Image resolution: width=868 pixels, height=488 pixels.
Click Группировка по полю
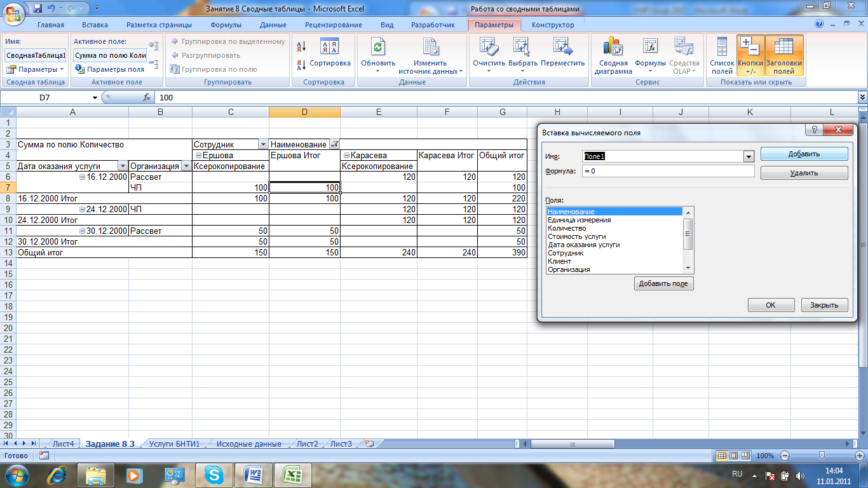click(214, 69)
